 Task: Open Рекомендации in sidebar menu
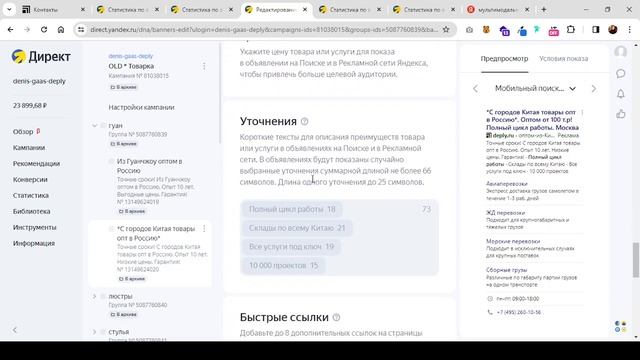click(36, 164)
